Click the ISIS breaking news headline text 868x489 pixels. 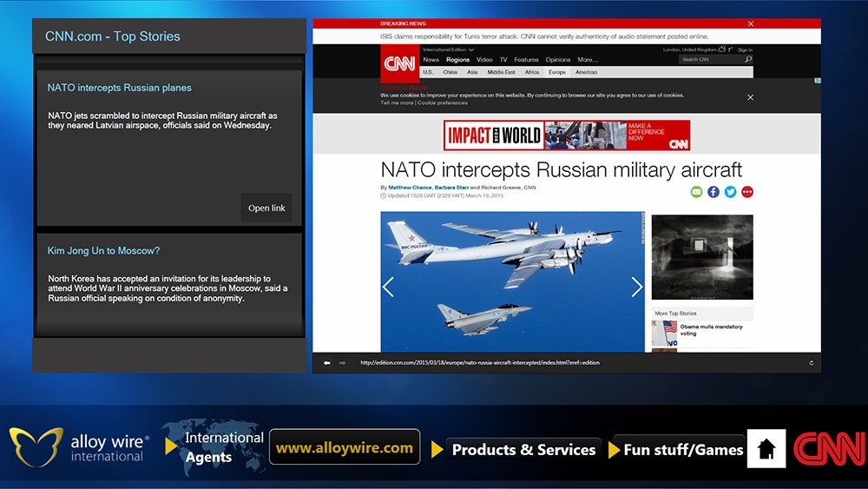[544, 36]
